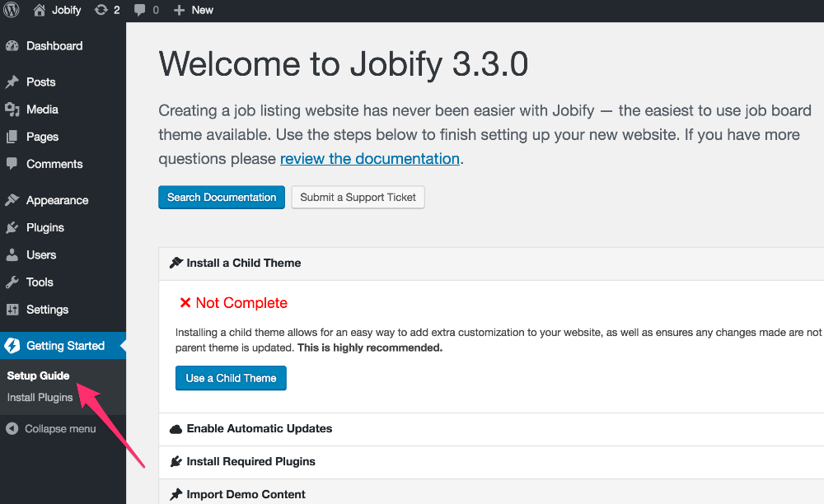Click the Plugins plug icon in sidebar
The image size is (824, 504).
12,227
